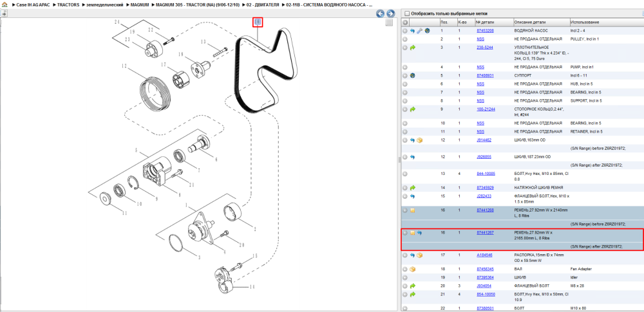644x312 pixels.
Task: Open part number 87441268 link
Action: coord(485,210)
